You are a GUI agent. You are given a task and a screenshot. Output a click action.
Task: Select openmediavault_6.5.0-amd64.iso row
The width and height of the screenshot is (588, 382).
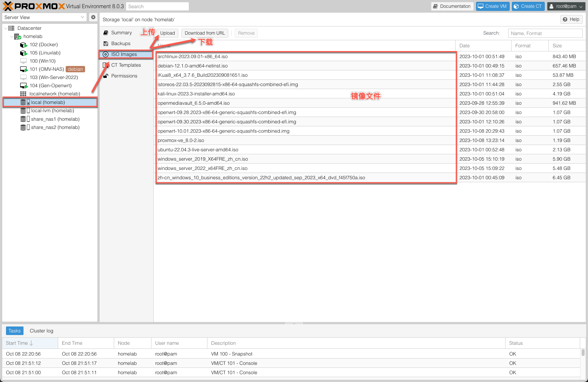point(370,103)
